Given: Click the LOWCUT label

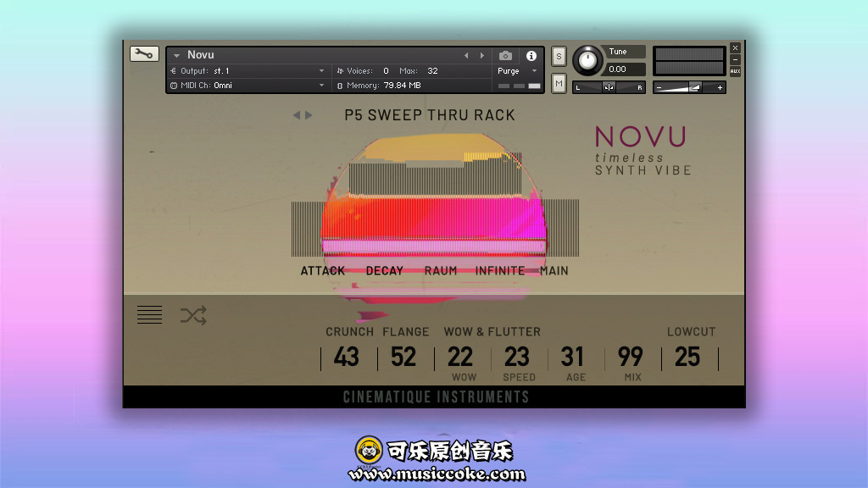Looking at the screenshot, I should [691, 331].
